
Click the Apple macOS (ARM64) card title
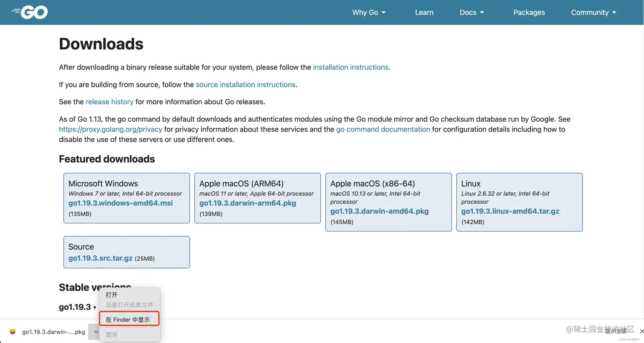(x=241, y=183)
